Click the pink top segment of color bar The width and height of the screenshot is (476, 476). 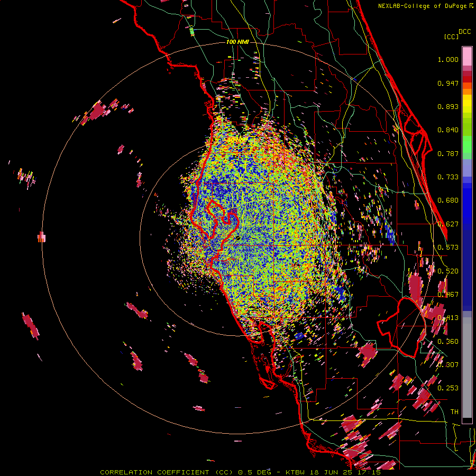[467, 57]
